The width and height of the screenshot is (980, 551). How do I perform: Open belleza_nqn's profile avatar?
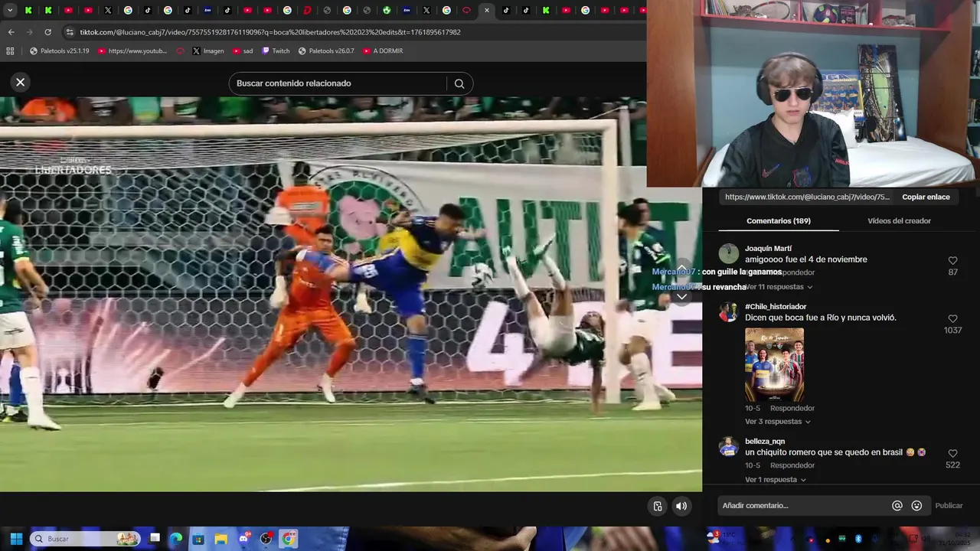click(x=729, y=446)
